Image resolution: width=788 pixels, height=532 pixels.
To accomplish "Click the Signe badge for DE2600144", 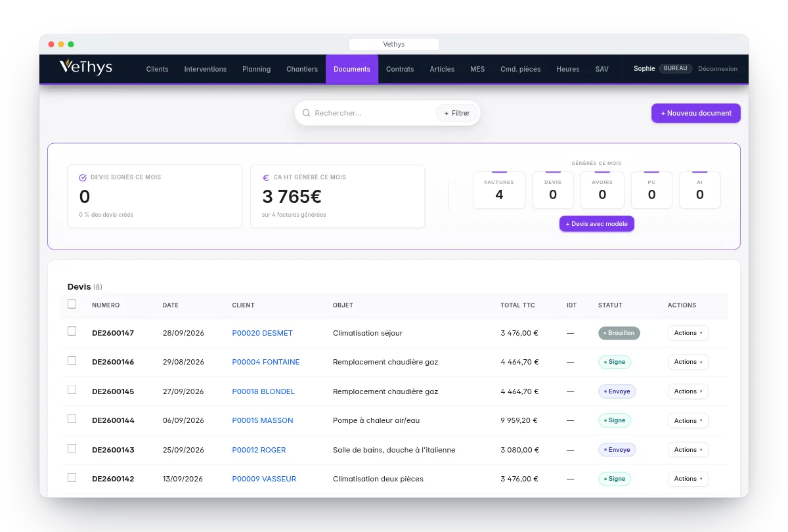I will (615, 420).
